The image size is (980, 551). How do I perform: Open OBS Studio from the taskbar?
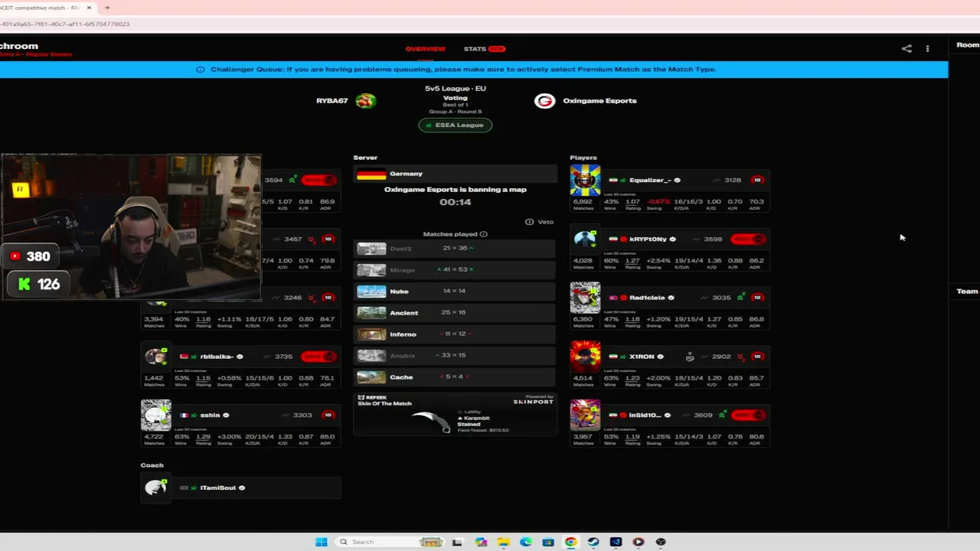click(x=661, y=542)
